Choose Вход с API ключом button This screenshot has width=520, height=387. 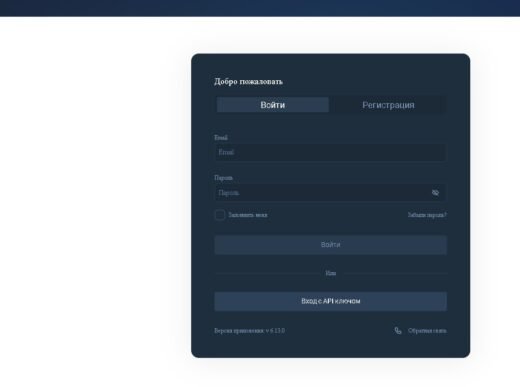pos(330,301)
